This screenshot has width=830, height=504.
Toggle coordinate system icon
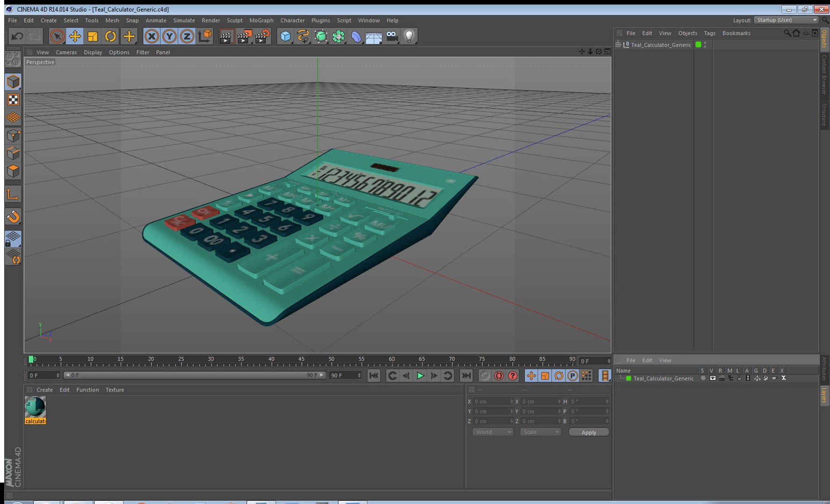[x=205, y=36]
